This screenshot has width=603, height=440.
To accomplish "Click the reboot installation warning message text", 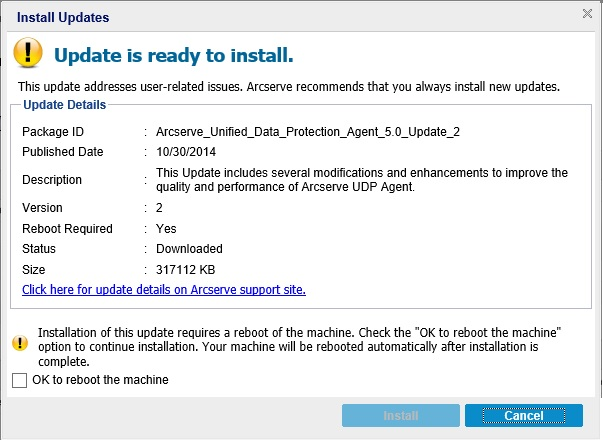I will [300, 348].
